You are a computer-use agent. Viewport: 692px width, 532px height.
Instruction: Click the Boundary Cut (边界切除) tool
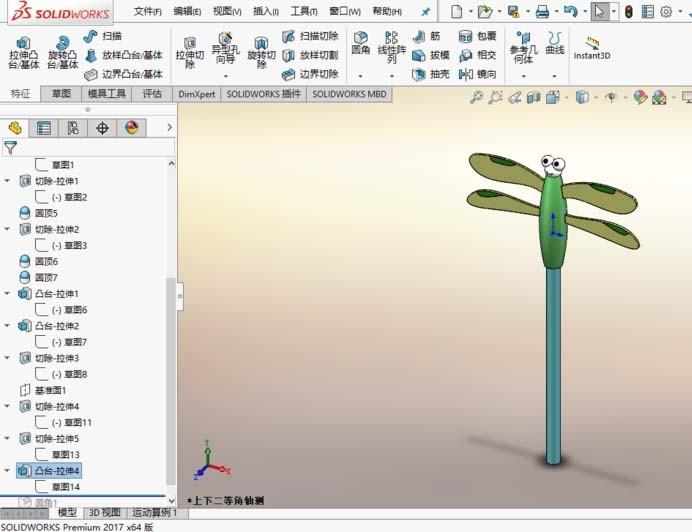click(x=310, y=74)
